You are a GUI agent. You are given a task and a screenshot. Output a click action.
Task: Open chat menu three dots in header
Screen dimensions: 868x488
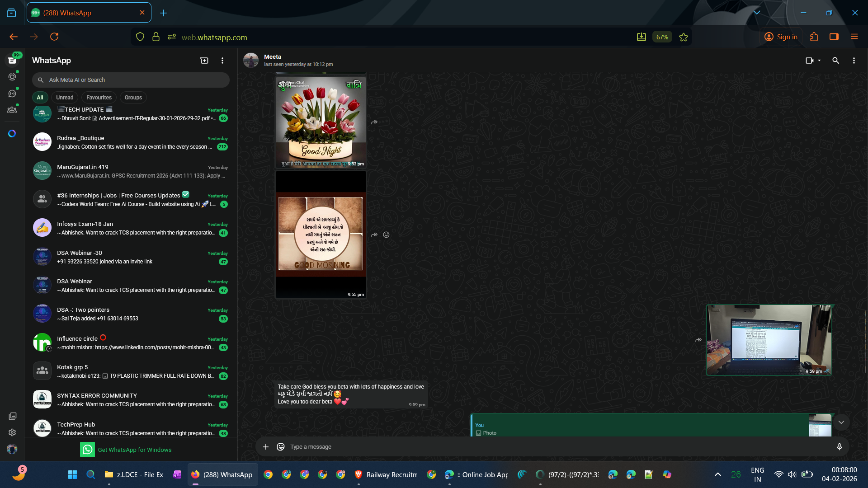(x=854, y=61)
